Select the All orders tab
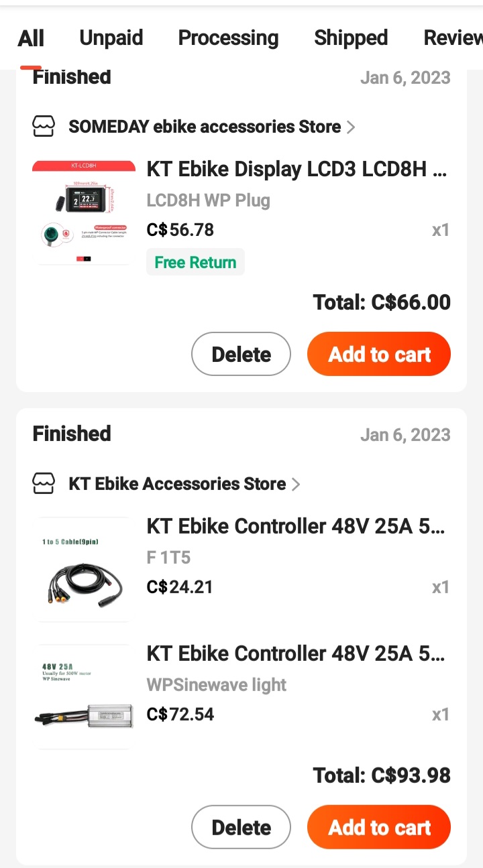This screenshot has height=868, width=483. pos(31,38)
